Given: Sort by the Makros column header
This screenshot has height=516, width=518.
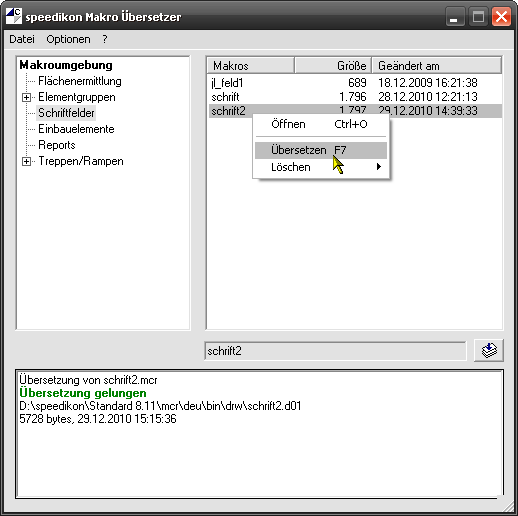Looking at the screenshot, I should pos(250,66).
